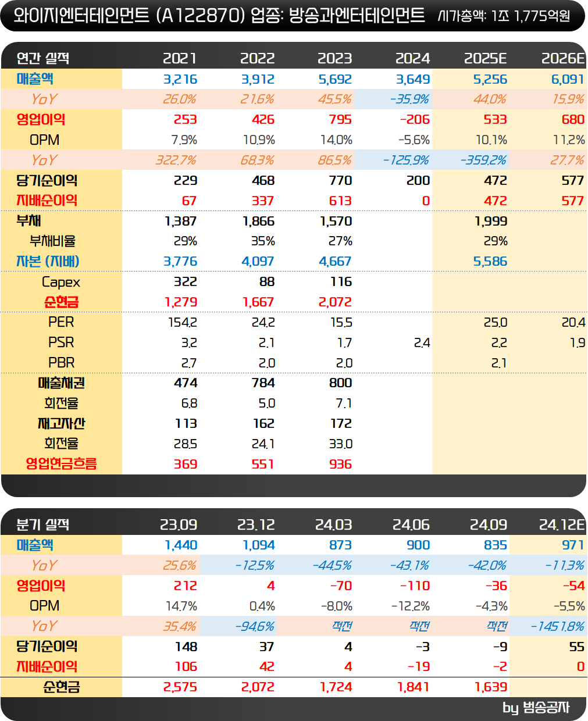Click the 2026E column header
The height and width of the screenshot is (721, 588).
tap(563, 58)
